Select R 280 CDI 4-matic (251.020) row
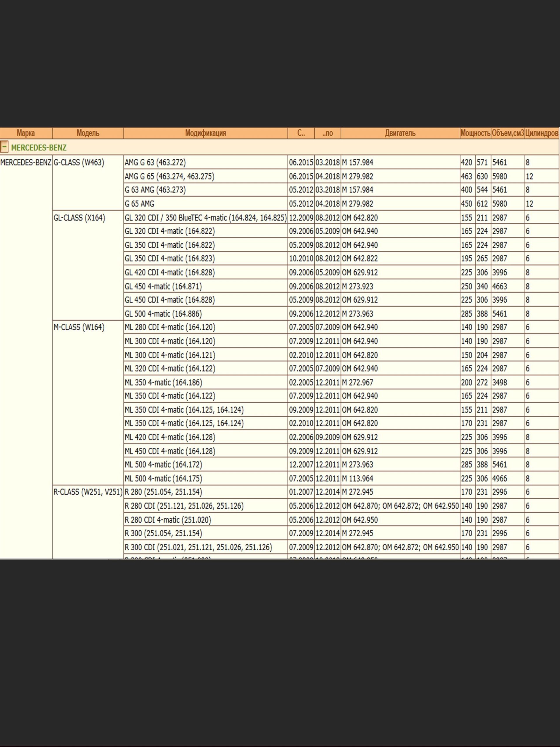The image size is (560, 747). [x=168, y=520]
